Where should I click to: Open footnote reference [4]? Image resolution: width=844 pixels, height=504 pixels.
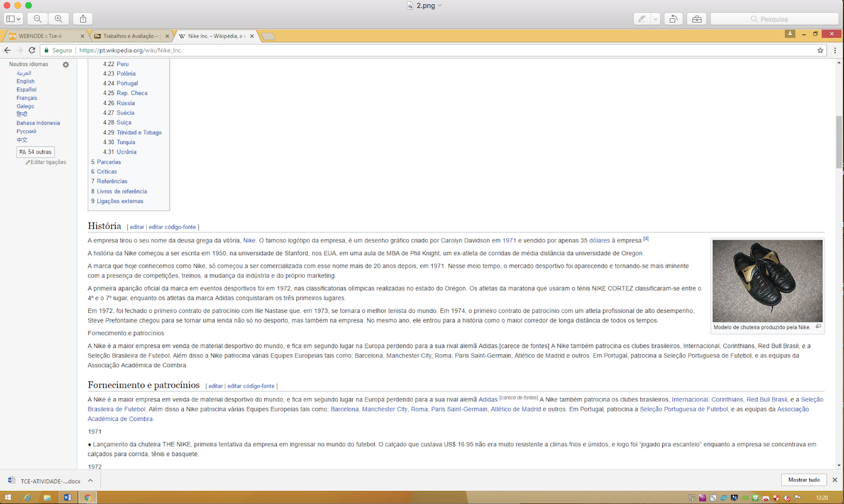click(x=646, y=239)
